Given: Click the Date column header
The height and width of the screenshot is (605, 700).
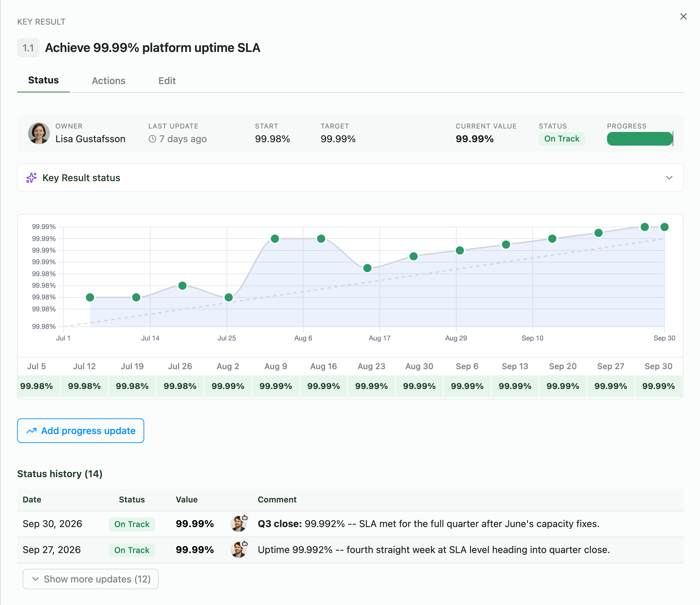Looking at the screenshot, I should pos(32,500).
